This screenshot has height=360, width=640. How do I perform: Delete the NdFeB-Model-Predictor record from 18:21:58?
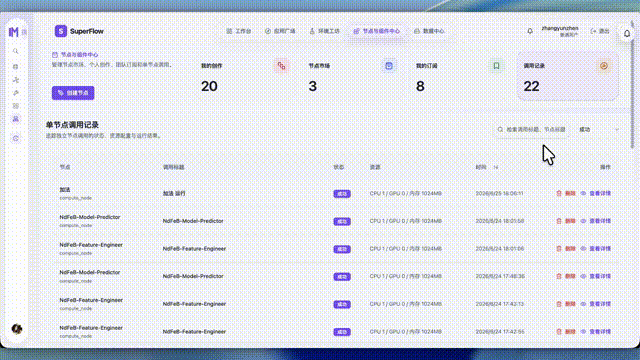(x=566, y=221)
